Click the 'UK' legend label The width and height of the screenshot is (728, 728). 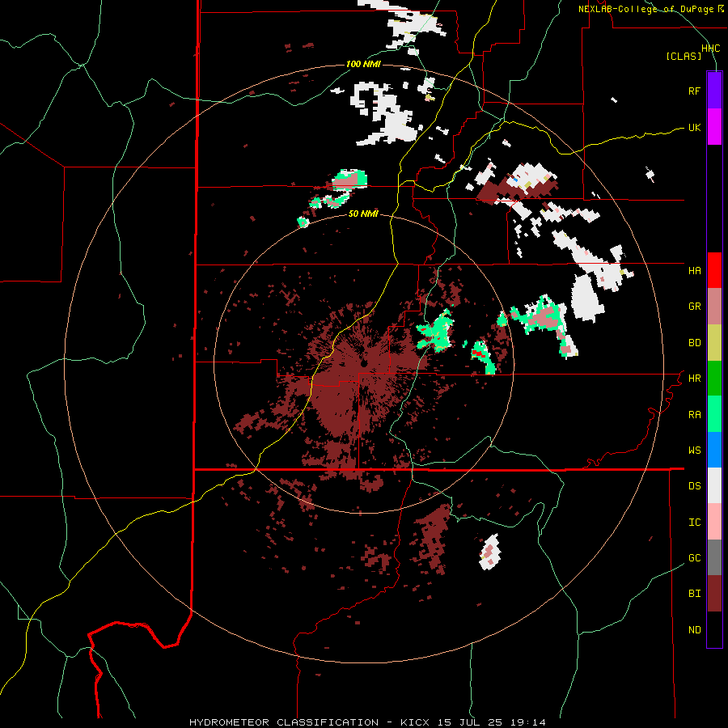(694, 127)
